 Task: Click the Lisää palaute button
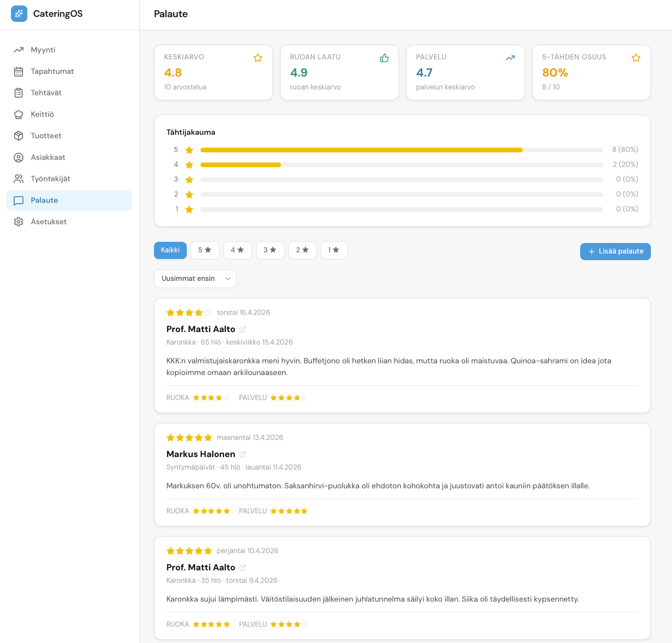click(x=615, y=252)
